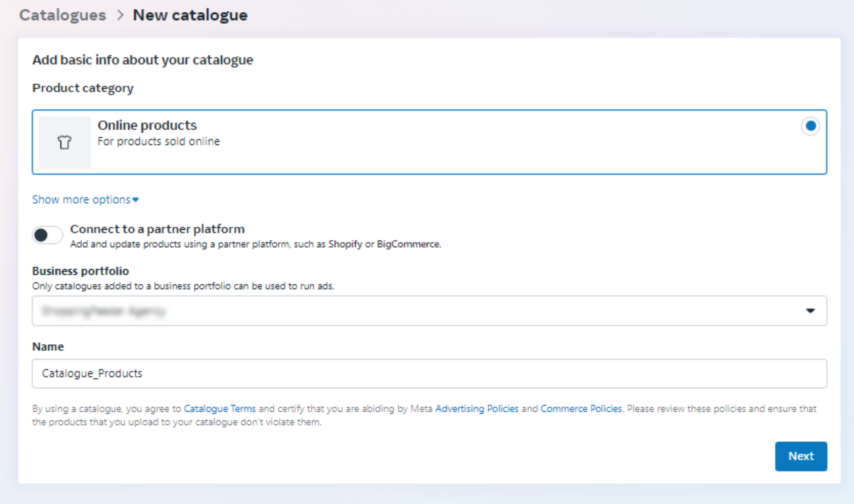Image resolution: width=854 pixels, height=504 pixels.
Task: Click the Show more options arrow
Action: pyautogui.click(x=136, y=200)
